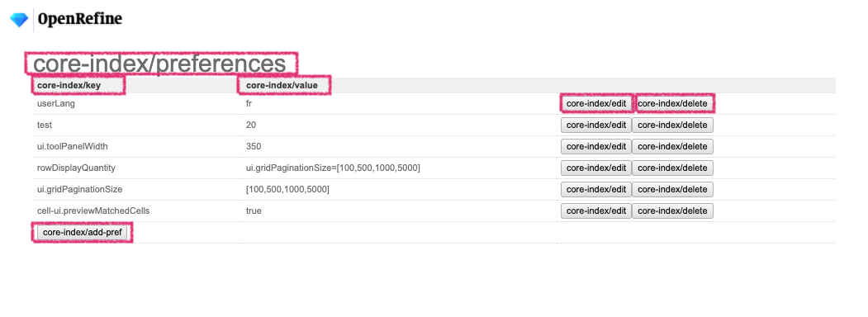The width and height of the screenshot is (868, 317).
Task: Delete the userLang preference
Action: pos(672,103)
